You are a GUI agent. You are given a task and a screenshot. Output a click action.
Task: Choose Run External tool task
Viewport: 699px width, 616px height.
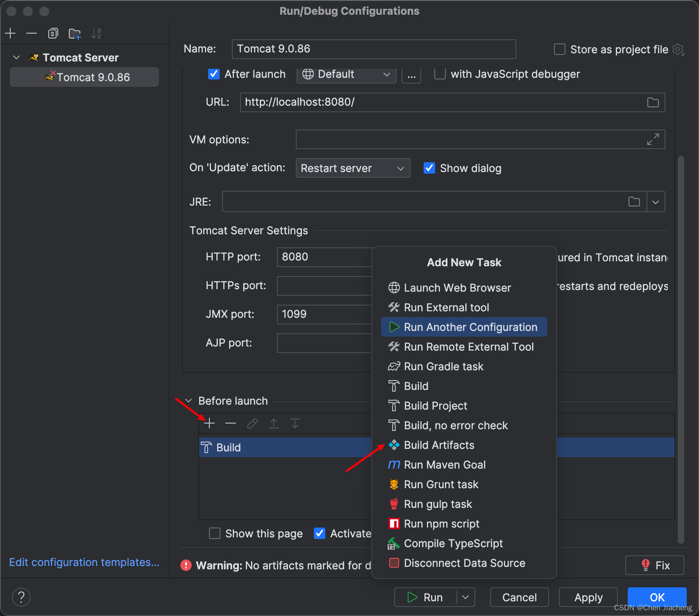[464, 308]
